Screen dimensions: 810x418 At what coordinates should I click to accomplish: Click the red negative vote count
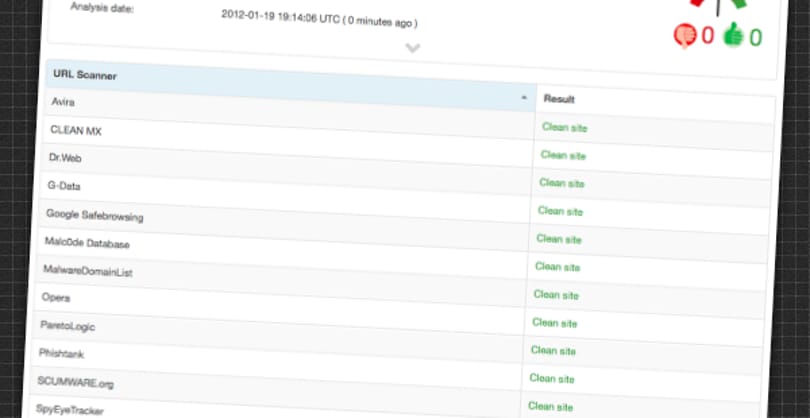[x=707, y=36]
